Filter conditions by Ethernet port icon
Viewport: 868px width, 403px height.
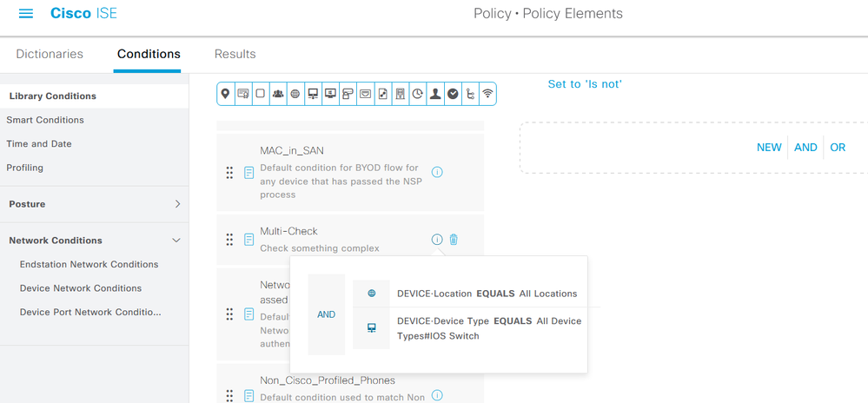(365, 94)
